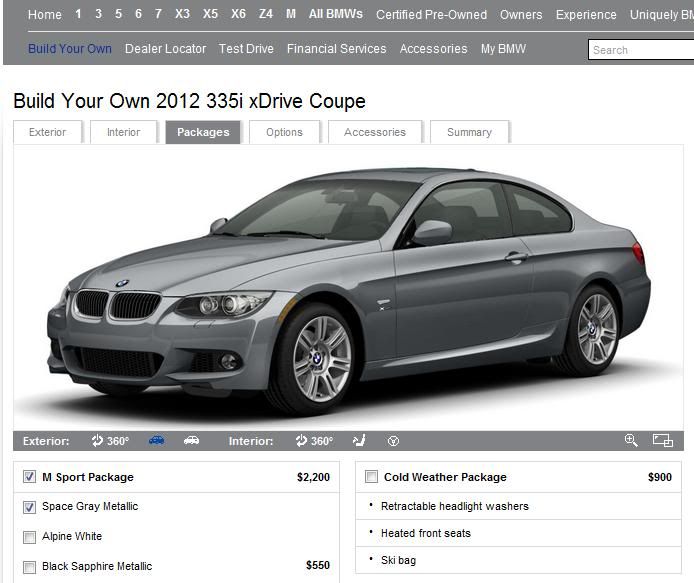Show interior seat view icon
This screenshot has width=694, height=583.
coord(359,440)
